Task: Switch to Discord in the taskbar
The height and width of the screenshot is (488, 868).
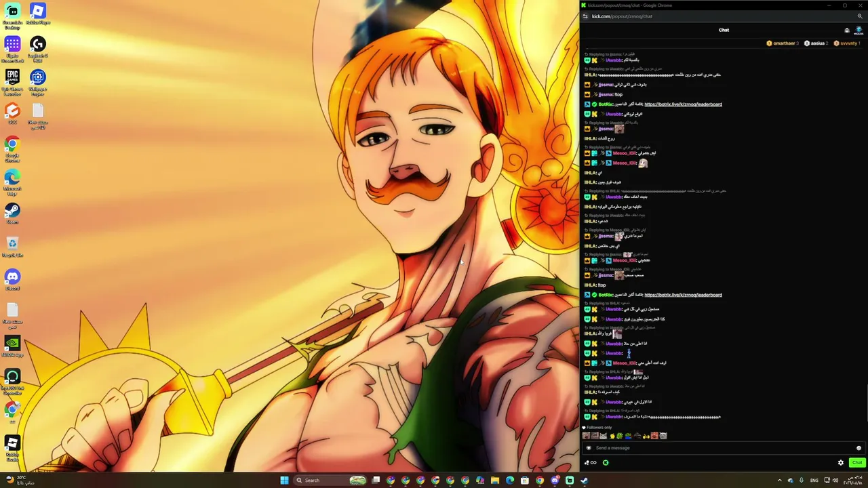Action: [x=555, y=481]
